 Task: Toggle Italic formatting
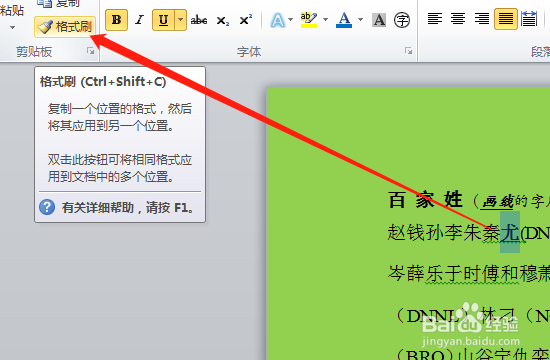point(140,20)
